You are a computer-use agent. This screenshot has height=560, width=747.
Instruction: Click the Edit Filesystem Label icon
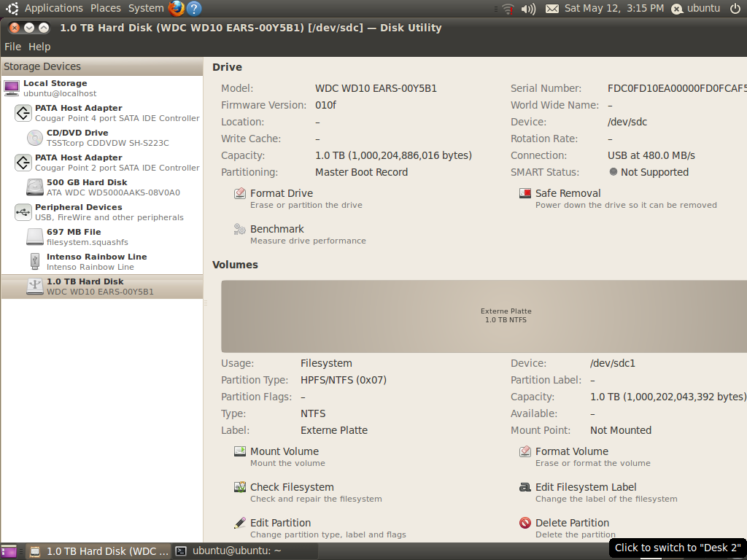point(525,487)
